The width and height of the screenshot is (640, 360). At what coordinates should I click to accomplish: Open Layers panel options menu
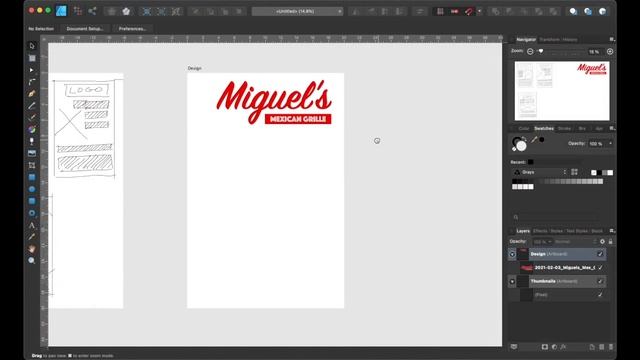[x=612, y=231]
